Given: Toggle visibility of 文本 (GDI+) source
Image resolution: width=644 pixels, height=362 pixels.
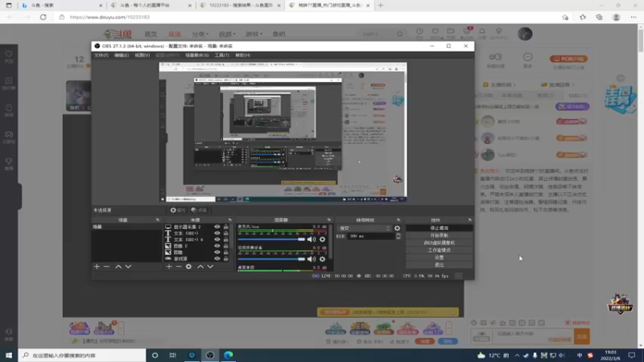Looking at the screenshot, I should pyautogui.click(x=217, y=233).
